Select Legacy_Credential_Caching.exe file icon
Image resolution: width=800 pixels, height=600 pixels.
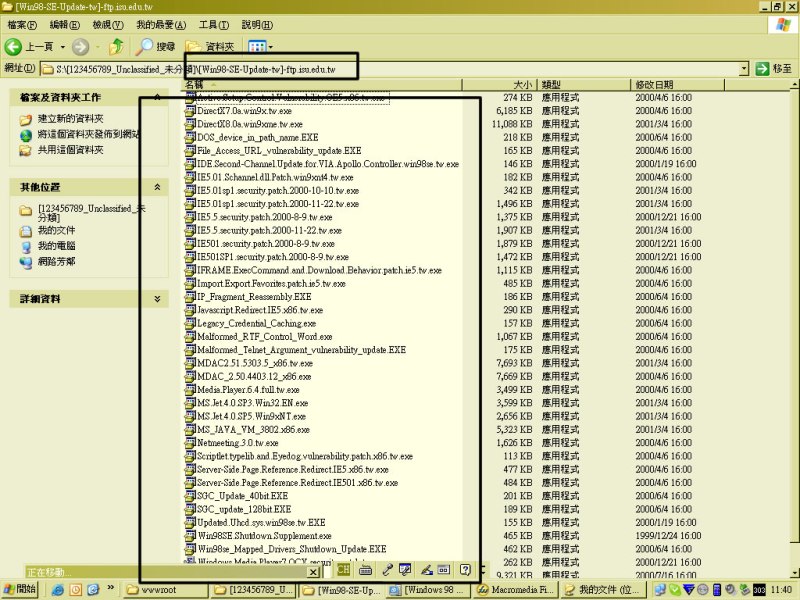click(190, 323)
